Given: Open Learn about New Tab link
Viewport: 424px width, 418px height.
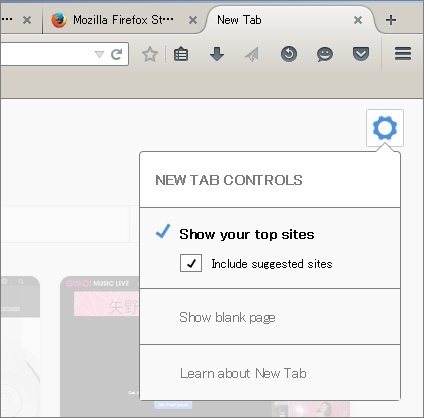Looking at the screenshot, I should click(243, 373).
